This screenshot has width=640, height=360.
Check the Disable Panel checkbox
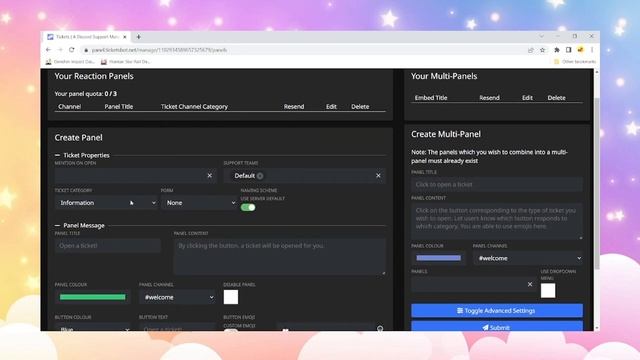[x=231, y=297]
